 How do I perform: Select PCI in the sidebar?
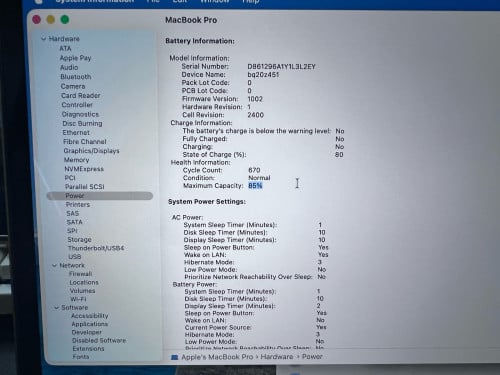[x=70, y=178]
